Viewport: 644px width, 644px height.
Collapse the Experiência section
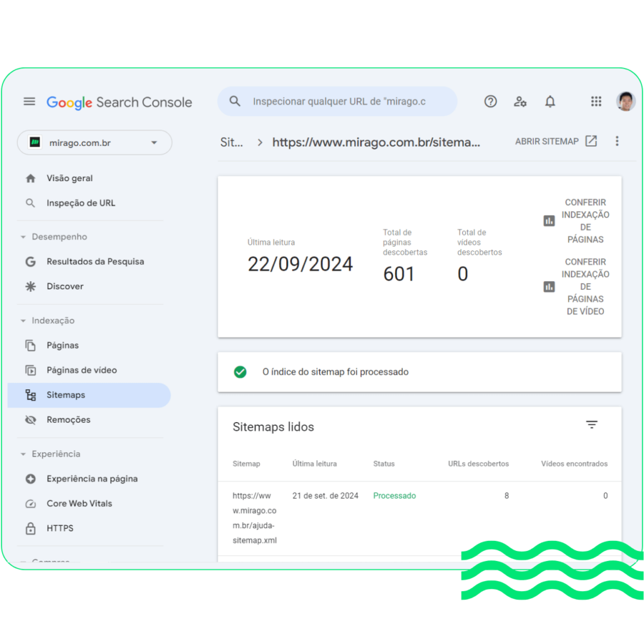(x=50, y=454)
